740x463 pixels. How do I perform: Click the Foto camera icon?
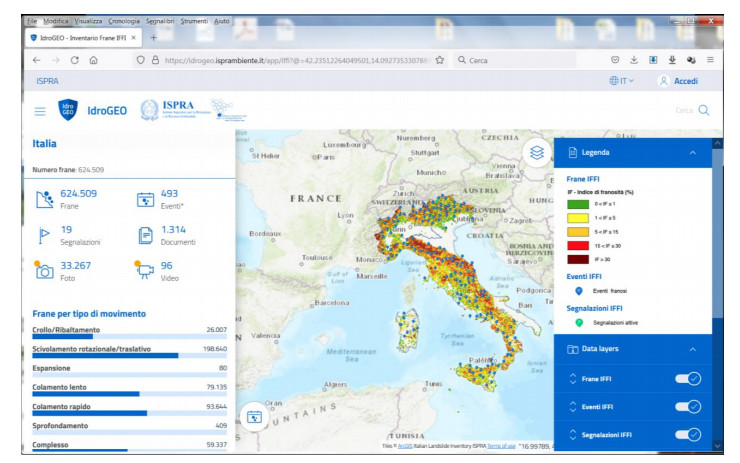[44, 268]
